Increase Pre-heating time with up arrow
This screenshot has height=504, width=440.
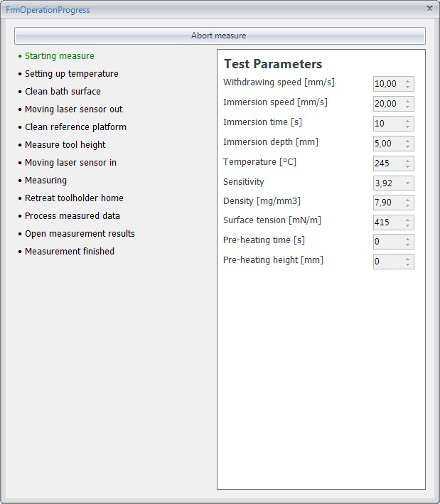(x=407, y=239)
